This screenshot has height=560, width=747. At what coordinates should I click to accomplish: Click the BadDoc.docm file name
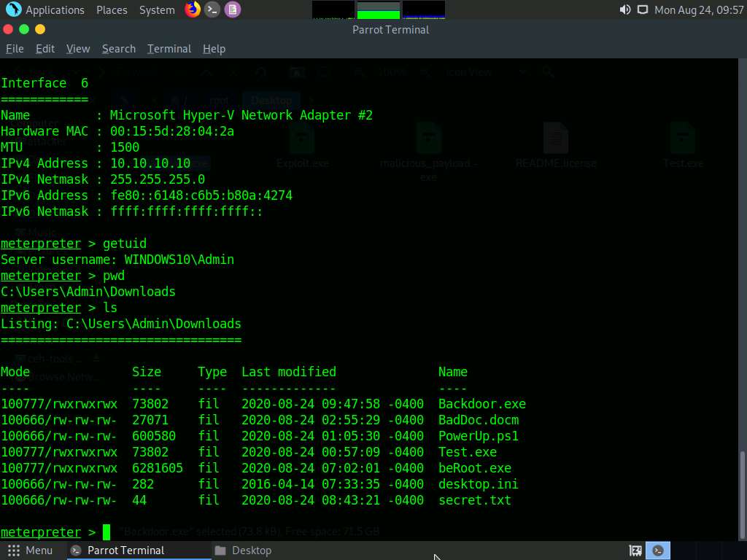(479, 420)
